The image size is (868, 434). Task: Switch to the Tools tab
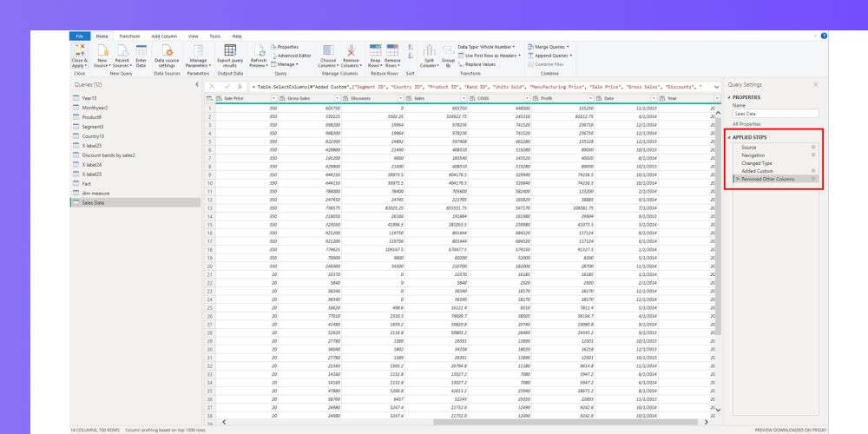215,36
